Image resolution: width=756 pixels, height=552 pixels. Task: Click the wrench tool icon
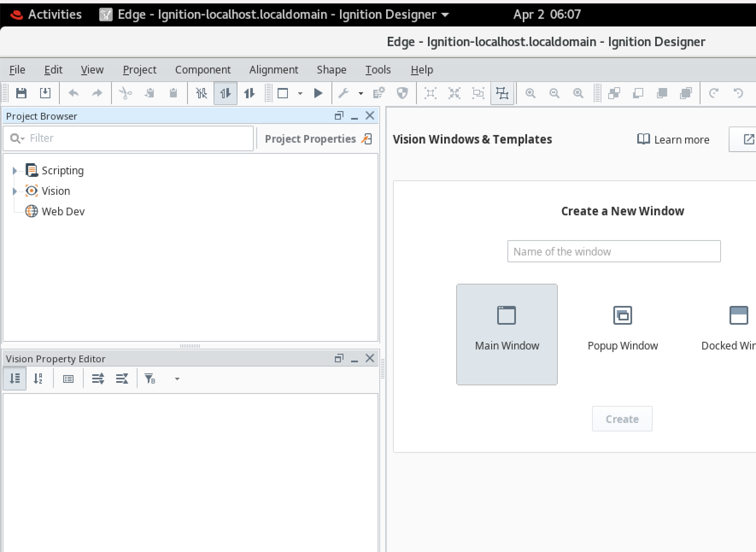343,93
